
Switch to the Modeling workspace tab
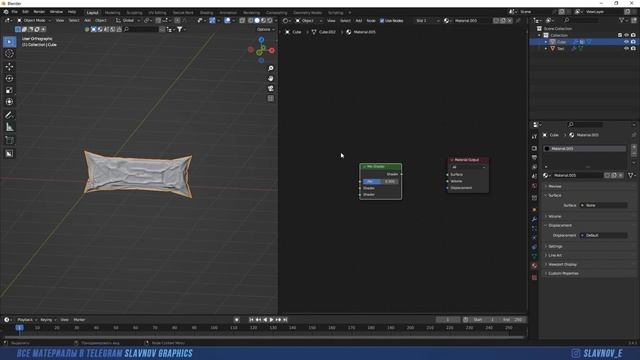(112, 13)
